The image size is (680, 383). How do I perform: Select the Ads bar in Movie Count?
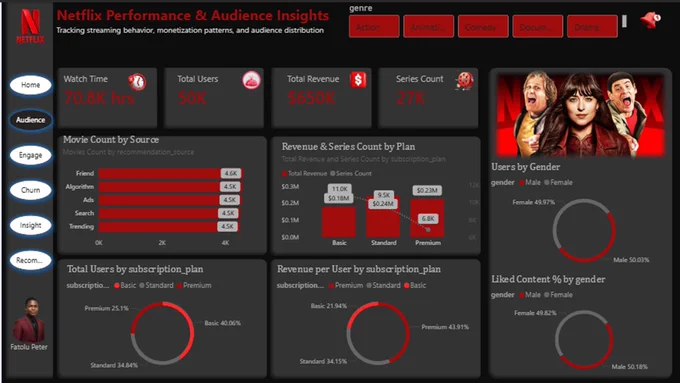coord(169,200)
